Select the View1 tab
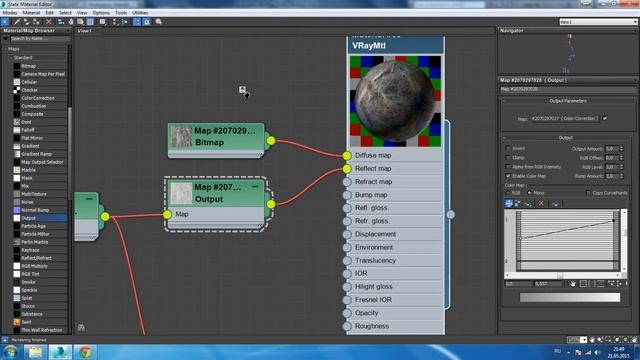The width and height of the screenshot is (640, 360). tap(85, 31)
